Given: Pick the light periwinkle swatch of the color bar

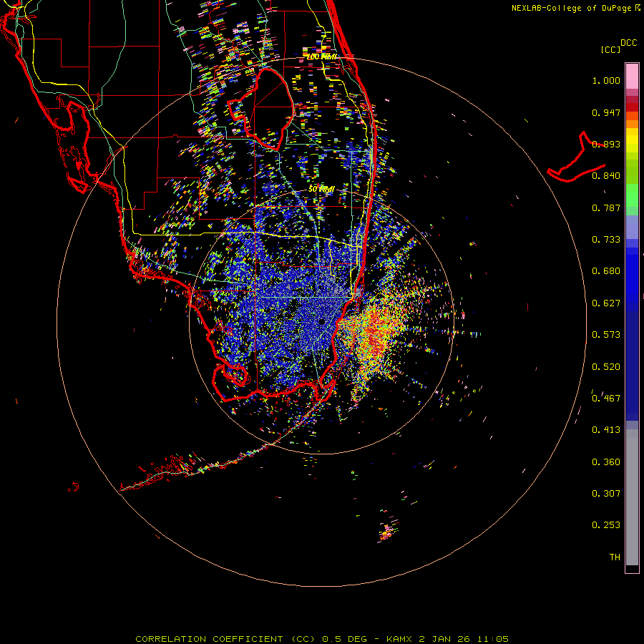Looking at the screenshot, I should (632, 227).
